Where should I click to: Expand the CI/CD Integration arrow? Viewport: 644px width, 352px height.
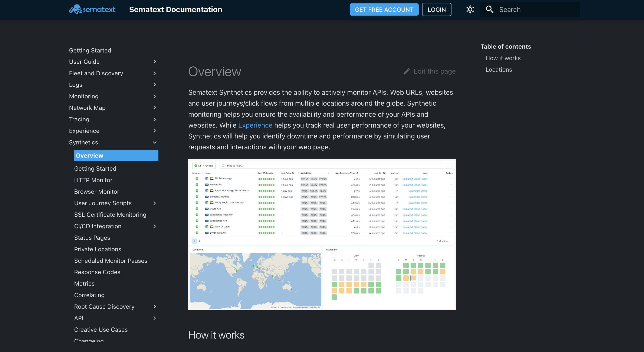154,226
